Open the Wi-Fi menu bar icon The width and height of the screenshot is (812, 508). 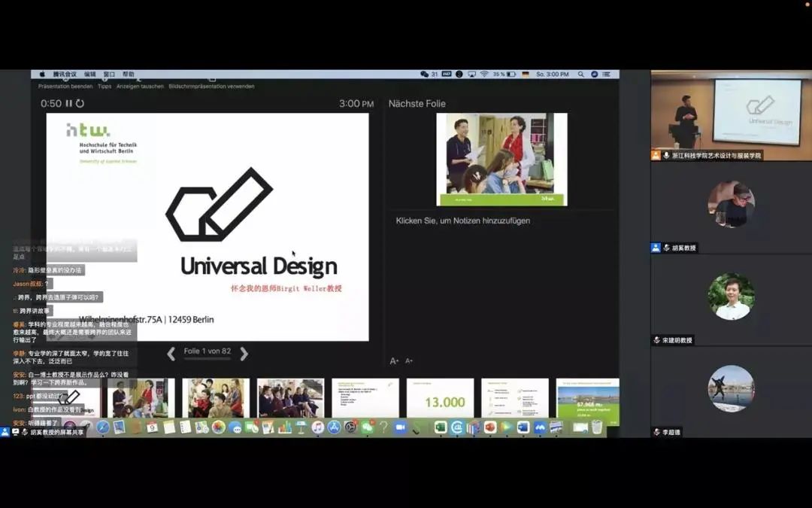click(x=484, y=74)
